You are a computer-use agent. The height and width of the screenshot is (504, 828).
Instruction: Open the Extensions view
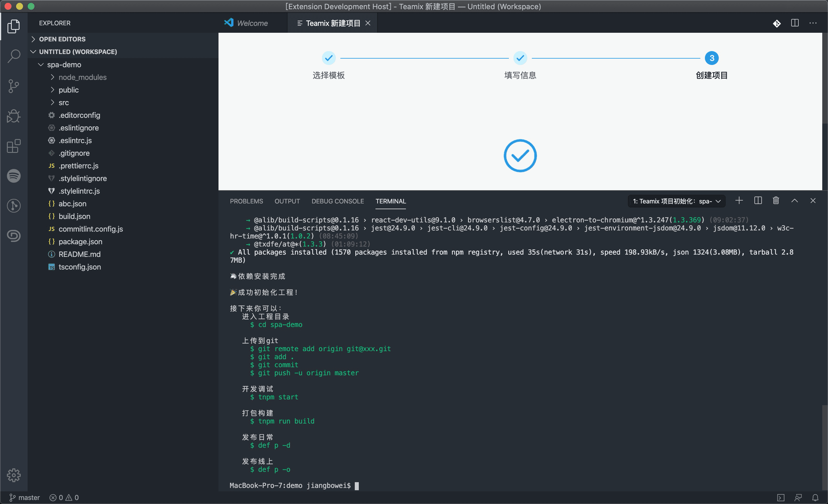[14, 146]
